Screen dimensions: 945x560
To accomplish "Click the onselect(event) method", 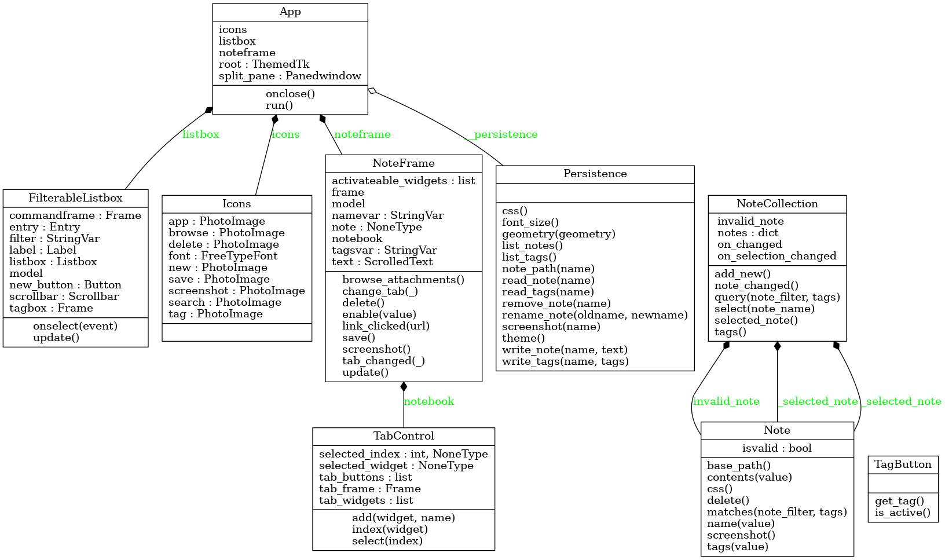I will [75, 326].
